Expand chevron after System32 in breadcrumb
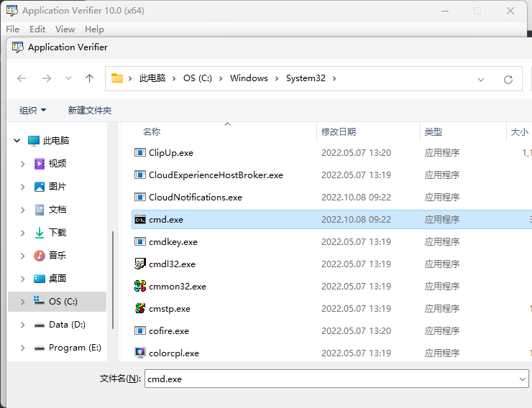This screenshot has height=408, width=532. pos(334,78)
